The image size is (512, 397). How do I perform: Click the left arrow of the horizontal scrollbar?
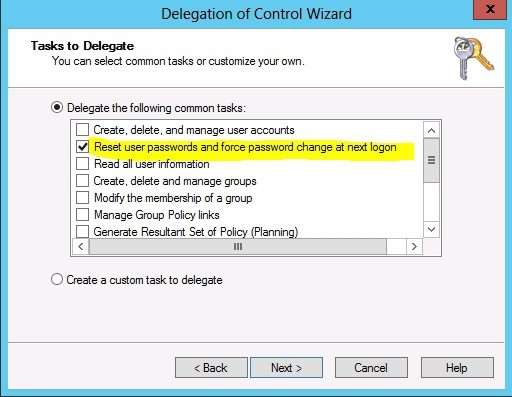click(x=81, y=247)
